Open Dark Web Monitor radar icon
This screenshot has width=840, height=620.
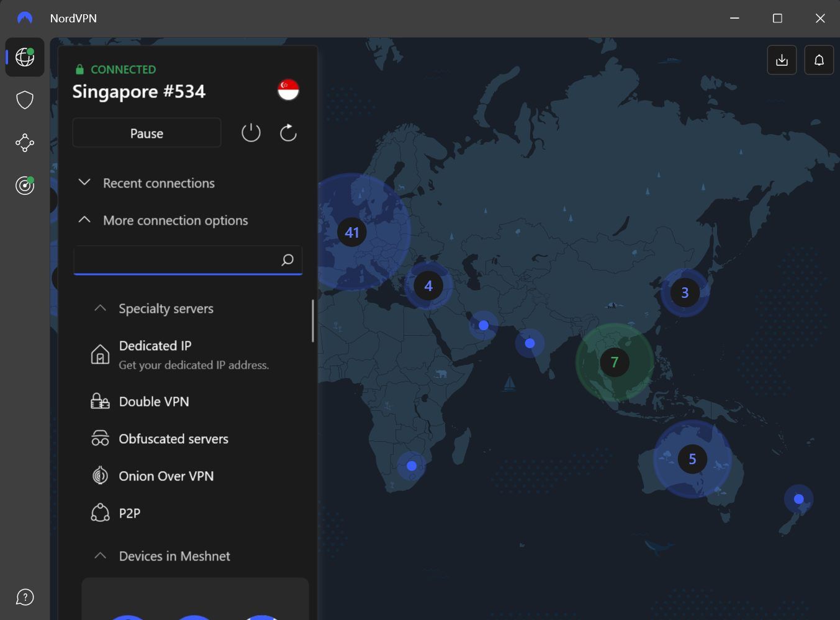tap(25, 185)
